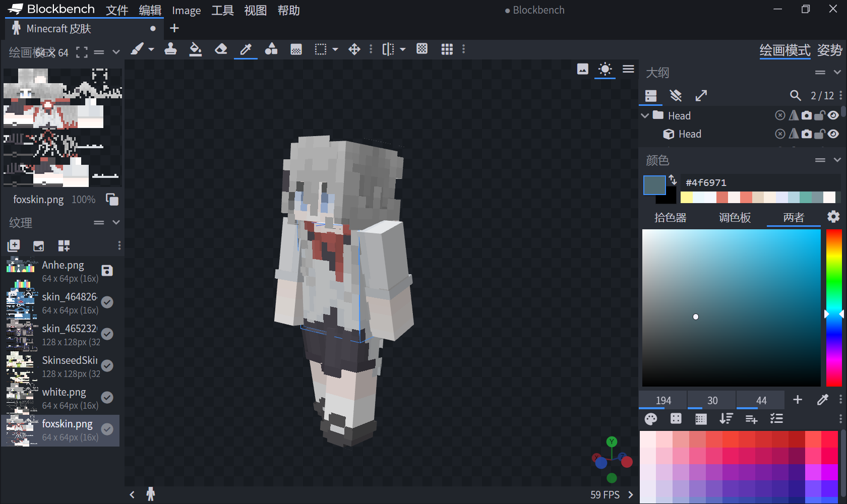Toggle painting grid display
The height and width of the screenshot is (504, 847).
point(447,49)
